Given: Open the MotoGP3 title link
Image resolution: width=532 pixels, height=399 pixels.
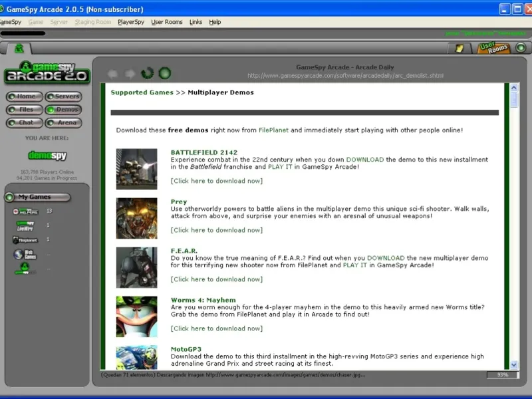Looking at the screenshot, I should point(186,349).
